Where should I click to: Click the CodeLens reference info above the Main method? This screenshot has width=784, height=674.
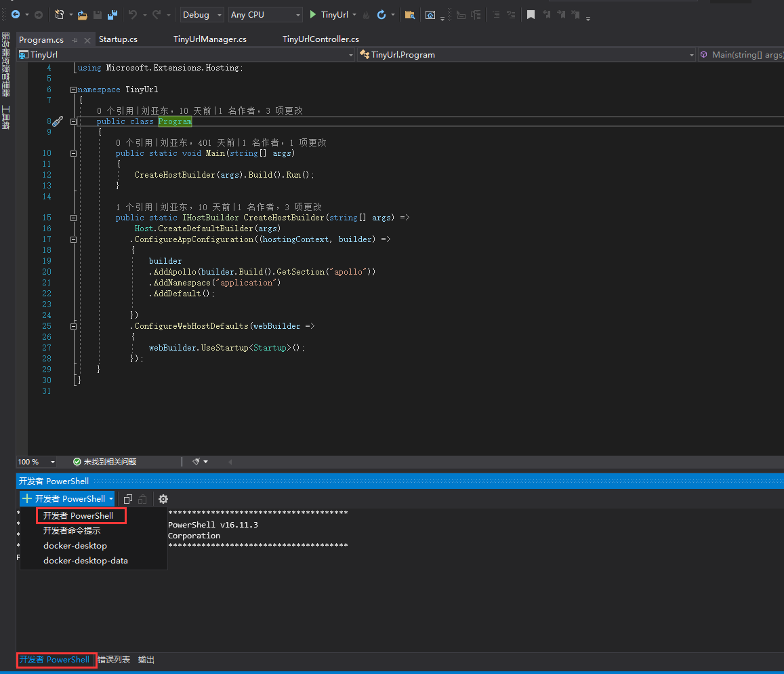(220, 142)
